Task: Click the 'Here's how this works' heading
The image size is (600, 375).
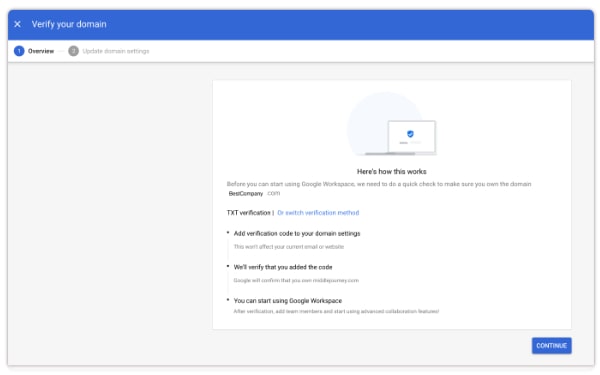Action: (x=391, y=171)
